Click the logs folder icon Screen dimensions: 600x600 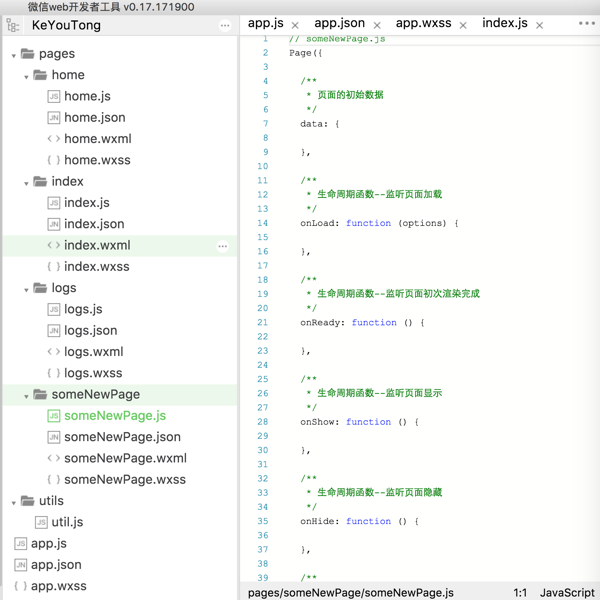(40, 287)
